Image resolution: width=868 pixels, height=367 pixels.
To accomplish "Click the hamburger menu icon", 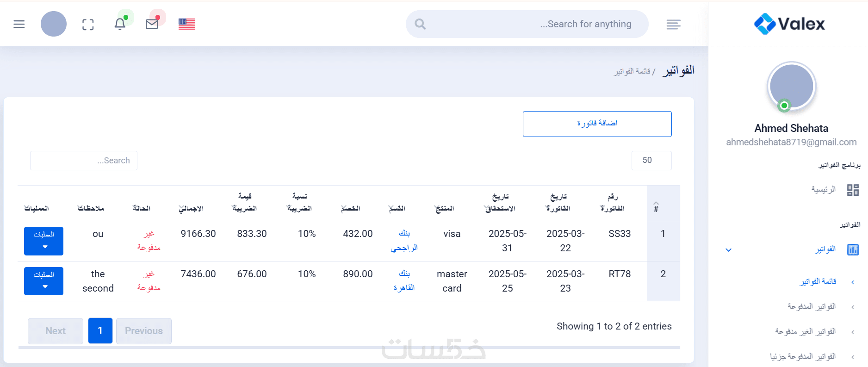I will 19,24.
